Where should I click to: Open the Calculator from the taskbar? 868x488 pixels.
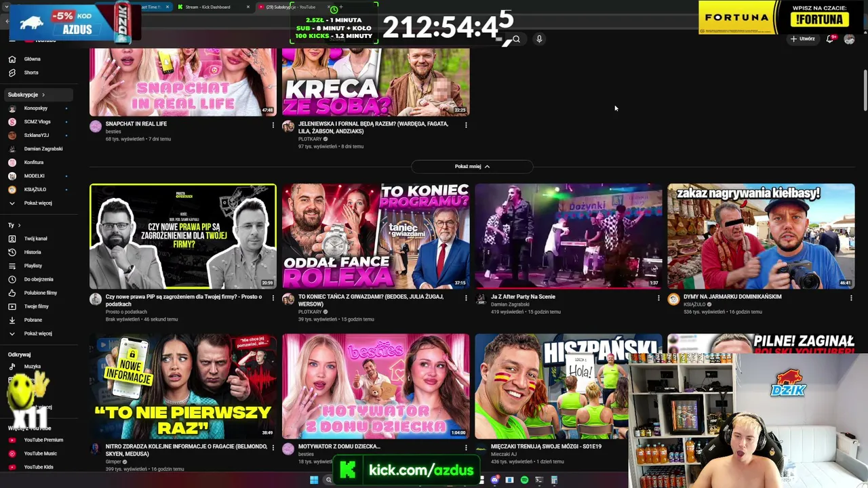pyautogui.click(x=554, y=480)
